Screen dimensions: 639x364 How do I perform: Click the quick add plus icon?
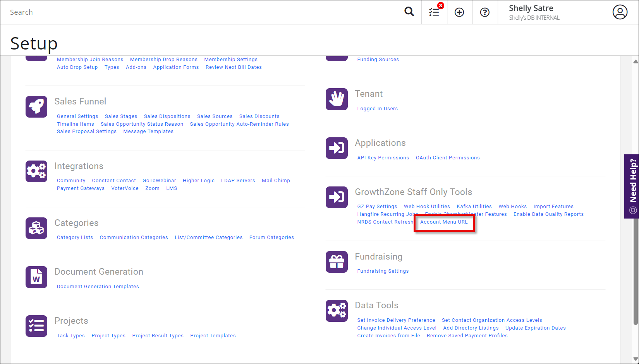tap(459, 12)
